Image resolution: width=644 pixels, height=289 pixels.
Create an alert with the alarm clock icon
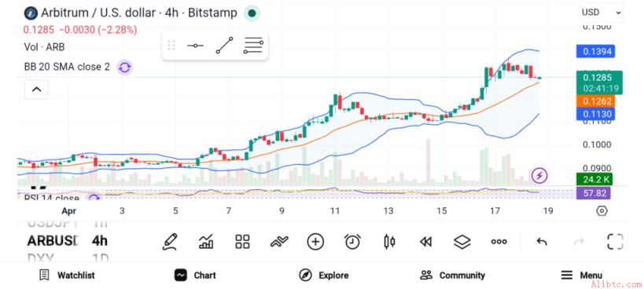point(352,241)
